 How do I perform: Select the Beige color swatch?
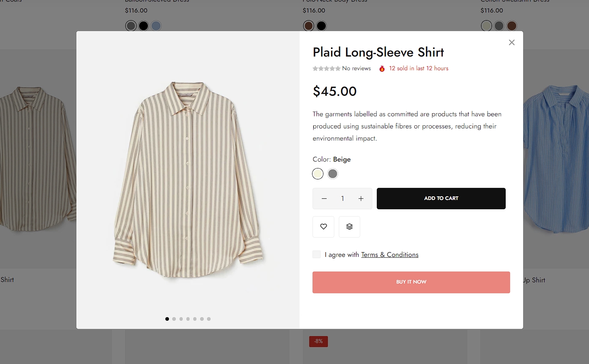[318, 174]
